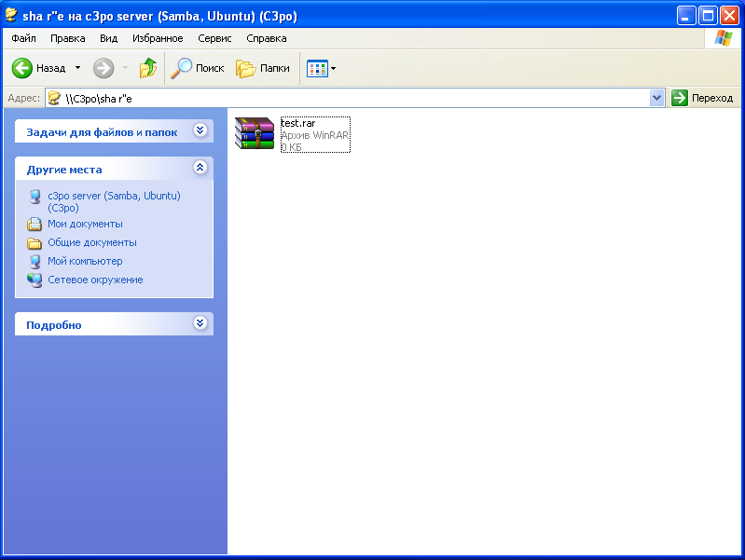Toggle the Папки folders pane
745x560 pixels.
[x=263, y=68]
